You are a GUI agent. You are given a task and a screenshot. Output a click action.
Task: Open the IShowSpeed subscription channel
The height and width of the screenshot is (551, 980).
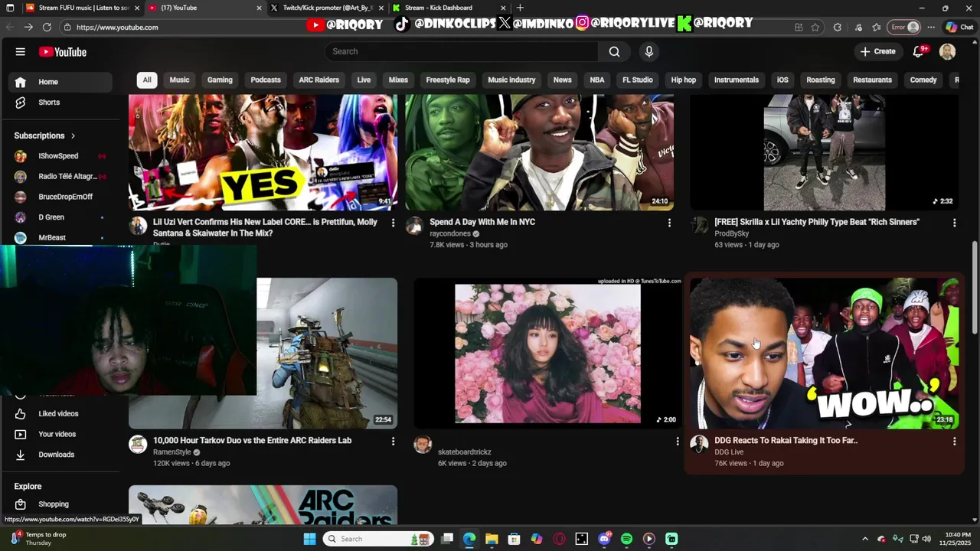coord(58,156)
